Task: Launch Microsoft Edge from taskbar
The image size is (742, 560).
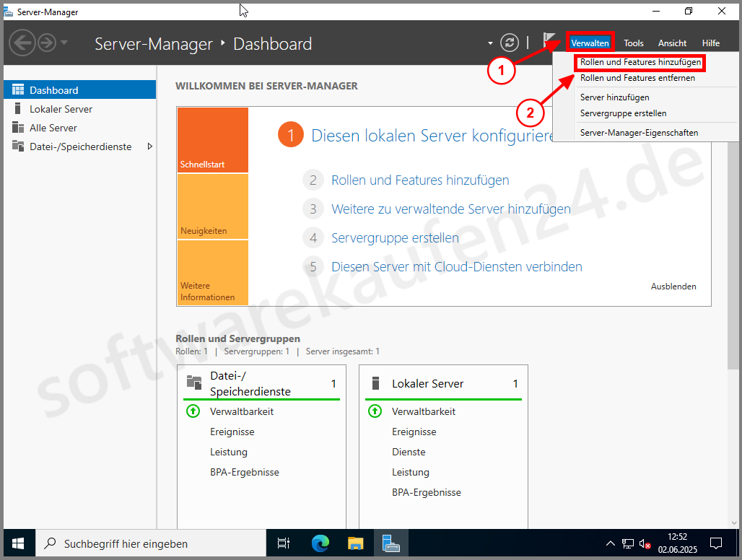Action: point(320,544)
